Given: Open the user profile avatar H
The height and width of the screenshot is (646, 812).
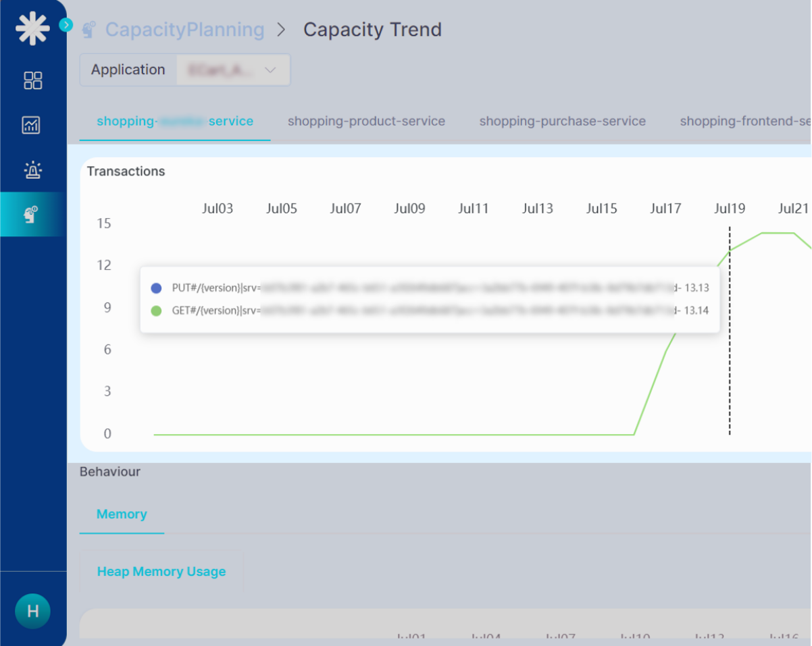Looking at the screenshot, I should pos(32,612).
